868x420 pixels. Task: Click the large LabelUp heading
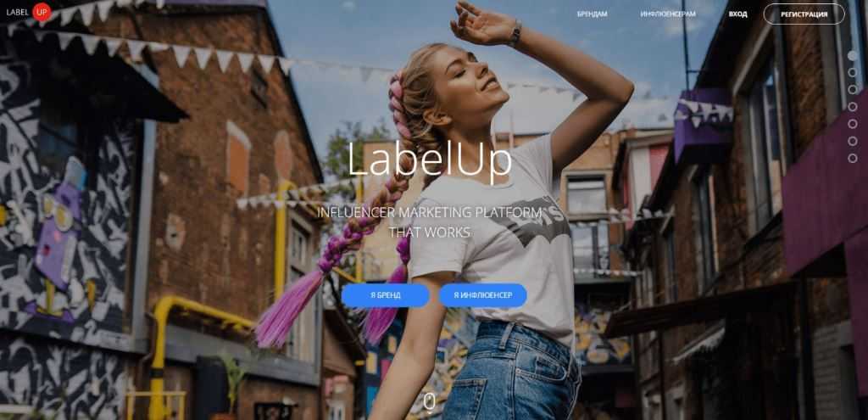(430, 161)
